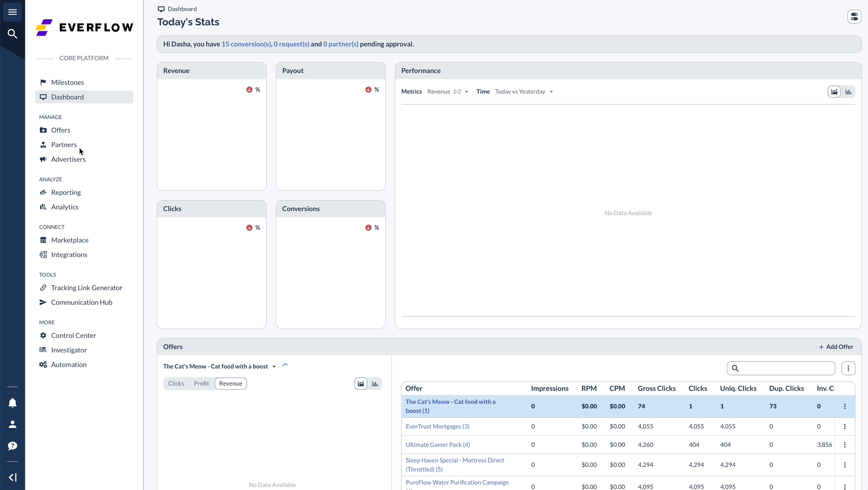Open Integrations in sidebar
This screenshot has height=490, width=868.
84,255
